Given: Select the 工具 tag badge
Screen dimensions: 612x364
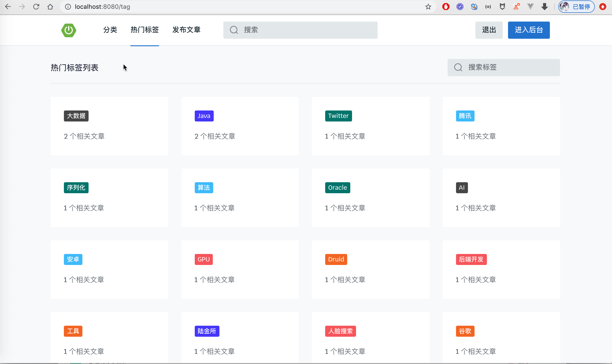Looking at the screenshot, I should point(73,331).
